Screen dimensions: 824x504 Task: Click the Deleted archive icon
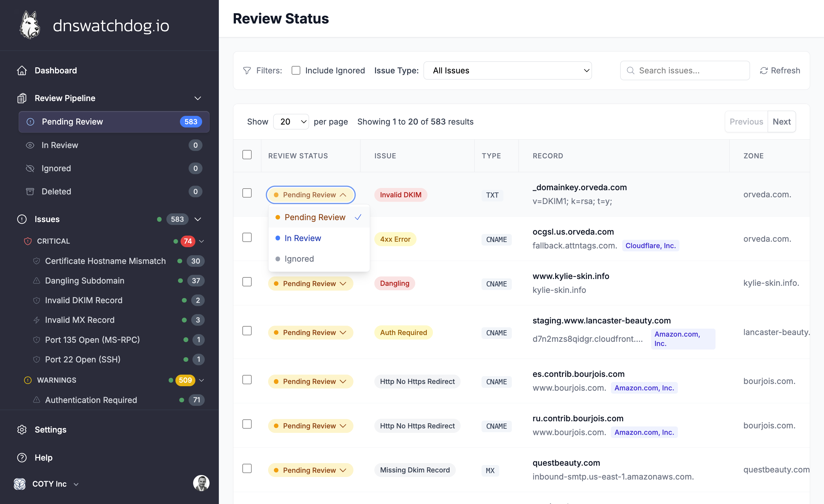[30, 191]
